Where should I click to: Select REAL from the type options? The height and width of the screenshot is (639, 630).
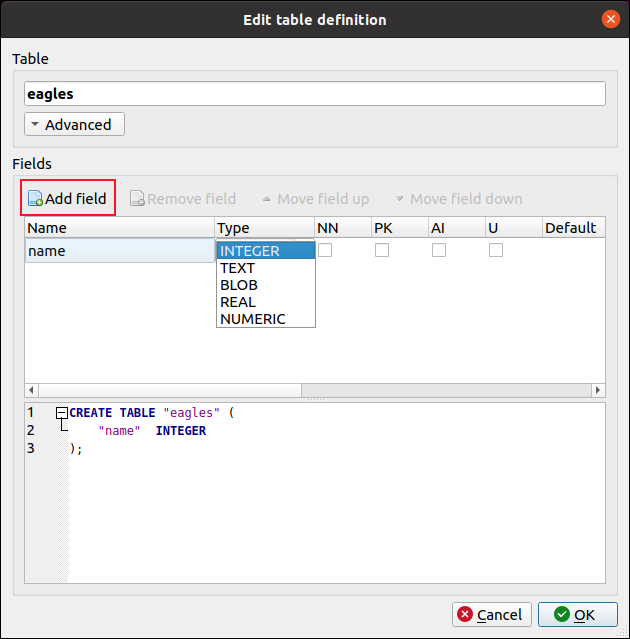pos(238,302)
